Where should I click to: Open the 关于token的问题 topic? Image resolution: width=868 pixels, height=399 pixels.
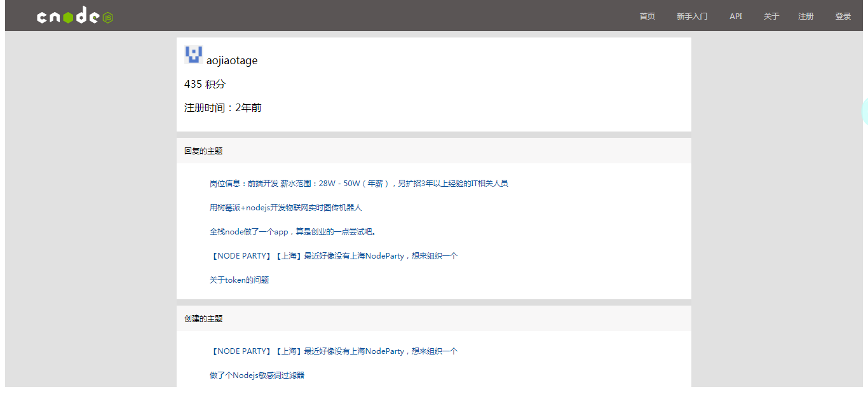[x=240, y=280]
